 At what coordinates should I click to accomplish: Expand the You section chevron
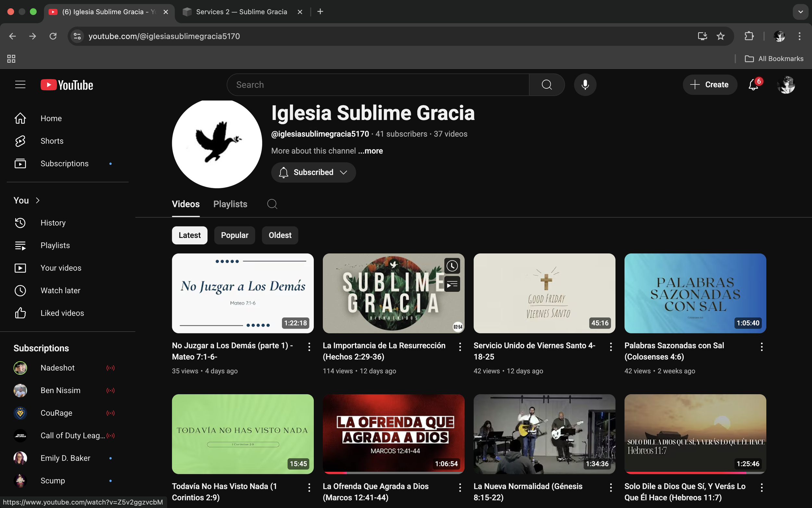(38, 201)
